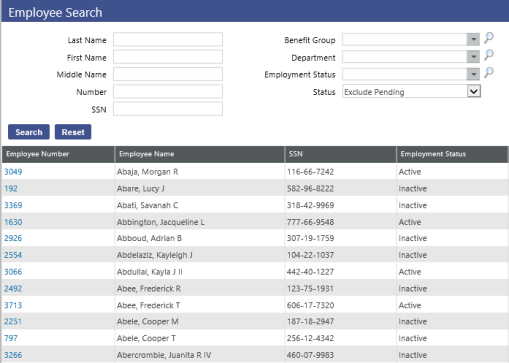Screen dimensions: 509x363
Task: Open employee number 797 link
Action: [11, 338]
